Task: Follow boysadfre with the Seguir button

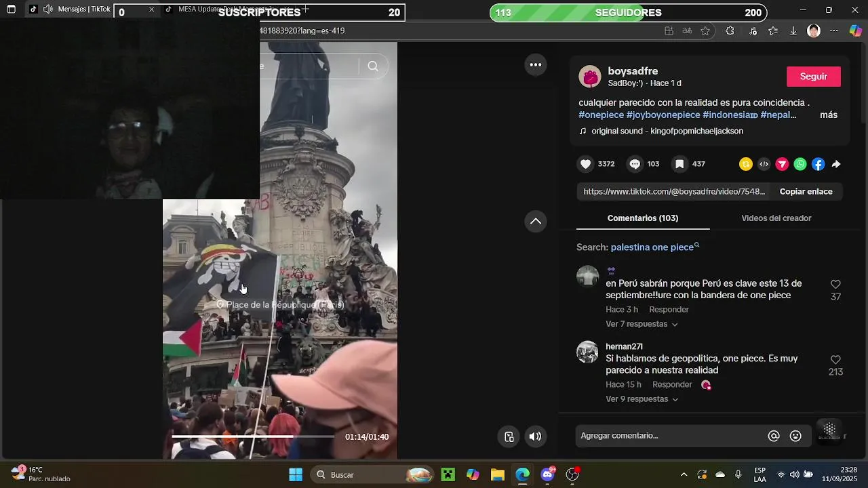Action: [814, 77]
